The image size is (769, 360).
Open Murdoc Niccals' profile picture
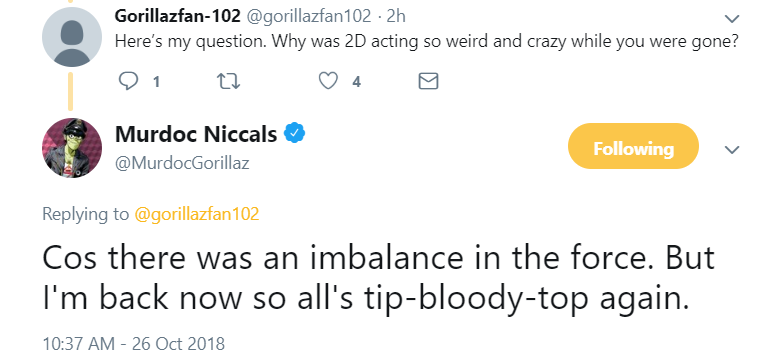[x=72, y=148]
